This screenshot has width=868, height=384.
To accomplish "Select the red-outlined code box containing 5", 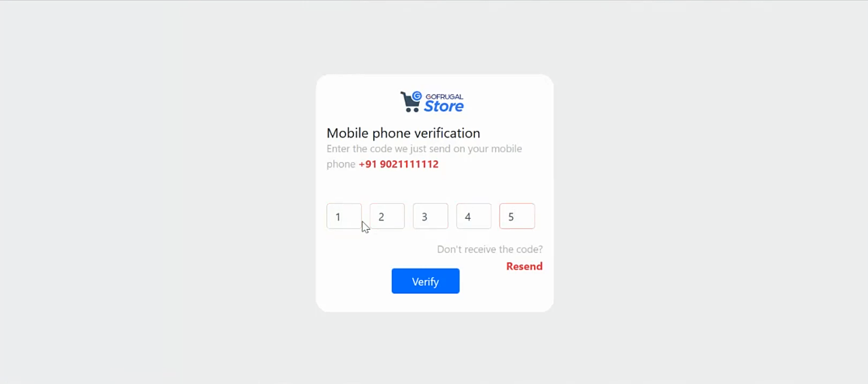I will point(517,216).
